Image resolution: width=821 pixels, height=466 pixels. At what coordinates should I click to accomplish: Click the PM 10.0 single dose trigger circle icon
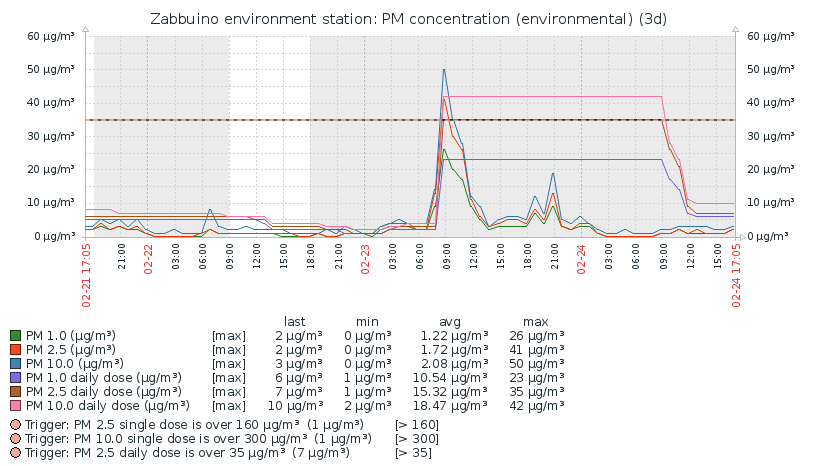click(x=15, y=438)
